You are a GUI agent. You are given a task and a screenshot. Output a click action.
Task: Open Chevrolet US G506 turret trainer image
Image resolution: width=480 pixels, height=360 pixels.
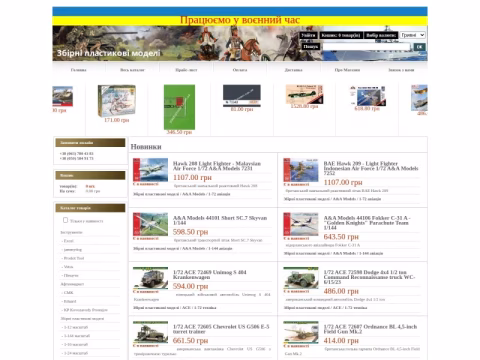(x=150, y=332)
